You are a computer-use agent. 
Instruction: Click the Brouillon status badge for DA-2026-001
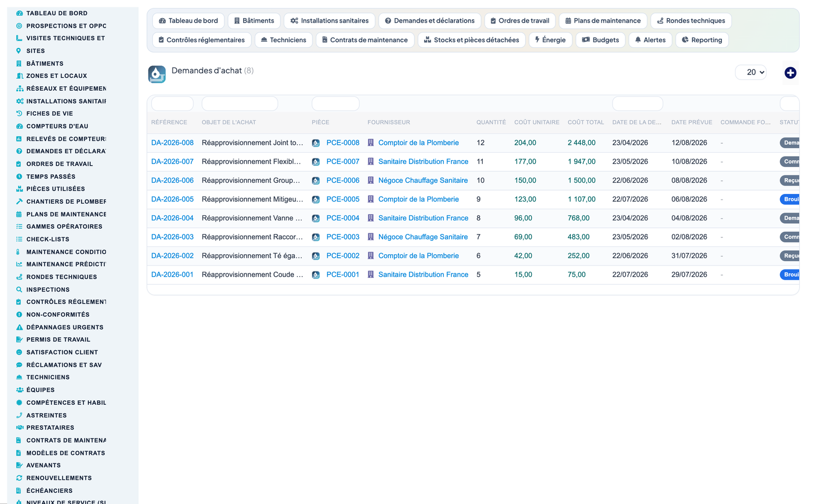[790, 275]
